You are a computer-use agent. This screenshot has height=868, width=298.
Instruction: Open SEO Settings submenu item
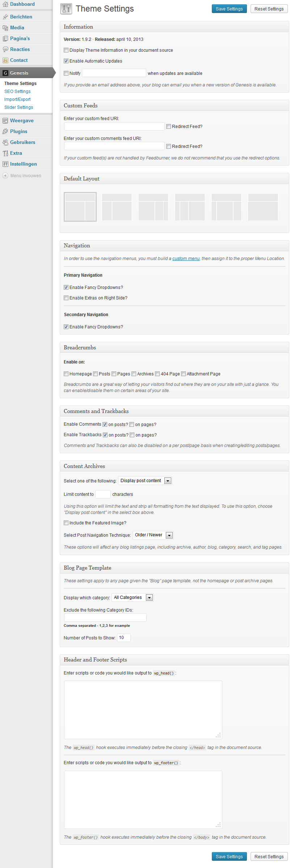click(x=17, y=92)
